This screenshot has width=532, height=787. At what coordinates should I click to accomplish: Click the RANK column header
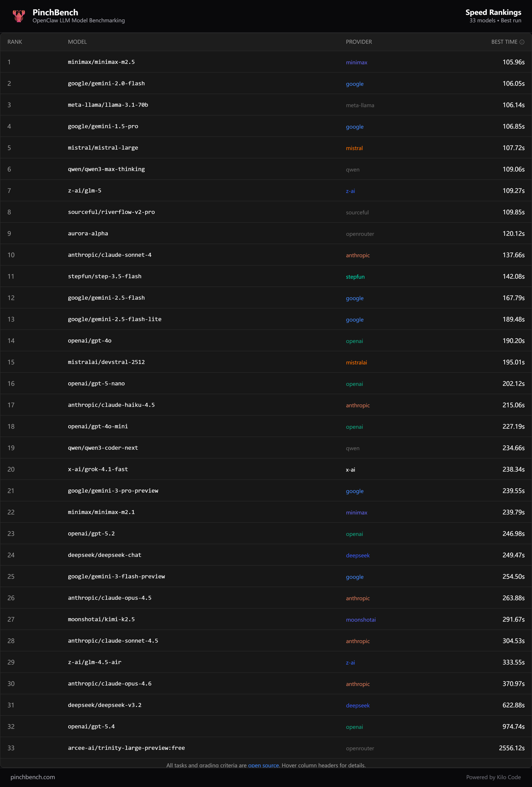click(x=15, y=42)
